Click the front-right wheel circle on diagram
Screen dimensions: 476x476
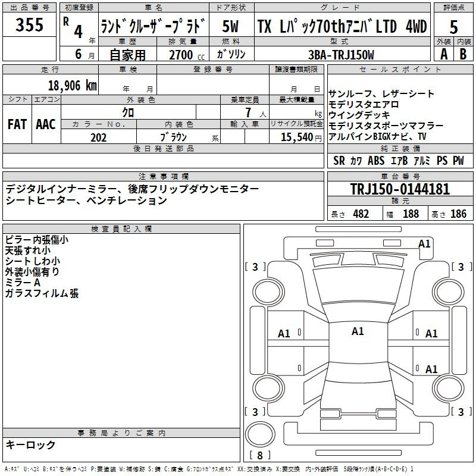point(448,292)
